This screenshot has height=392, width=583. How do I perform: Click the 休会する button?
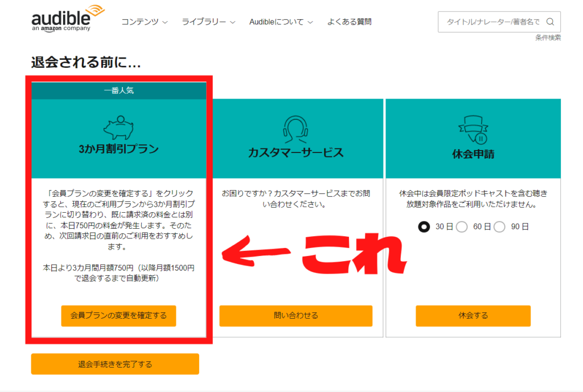coord(473,316)
